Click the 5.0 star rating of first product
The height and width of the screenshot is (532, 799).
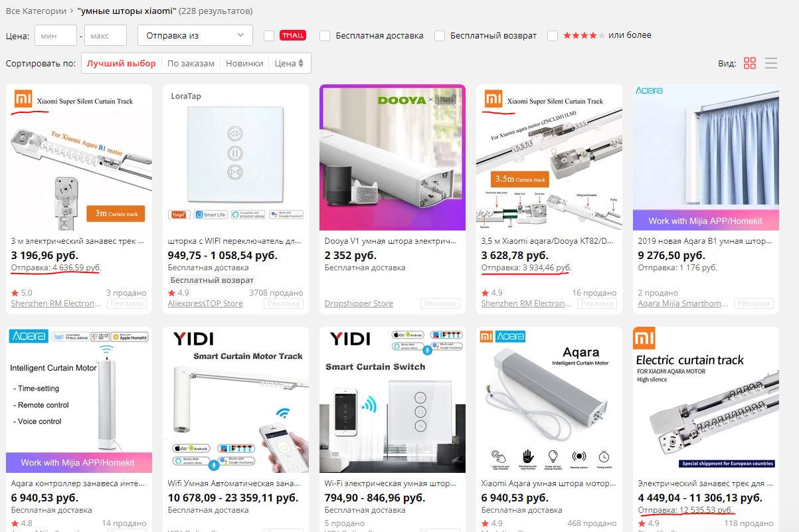point(22,292)
